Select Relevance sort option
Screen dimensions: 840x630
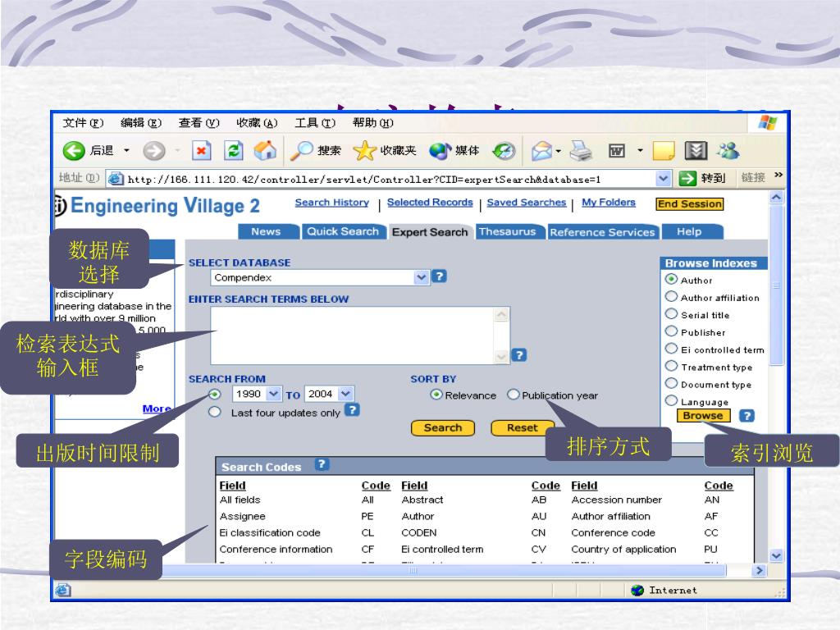coord(436,395)
